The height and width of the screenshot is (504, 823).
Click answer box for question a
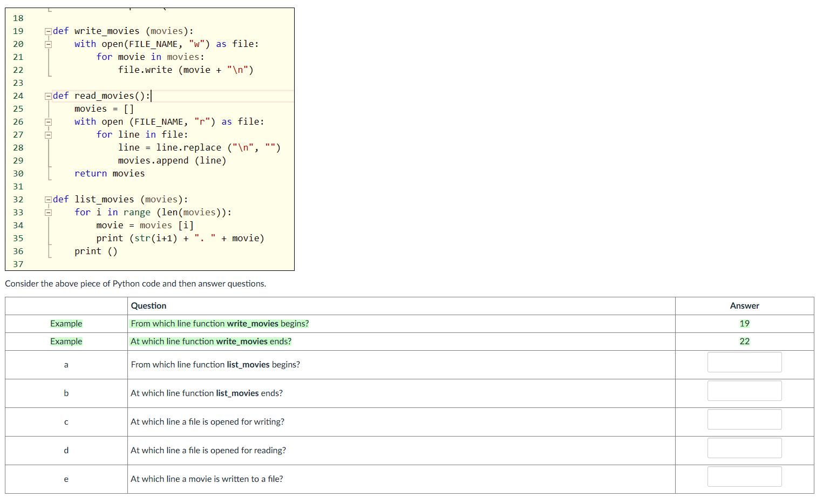click(744, 362)
